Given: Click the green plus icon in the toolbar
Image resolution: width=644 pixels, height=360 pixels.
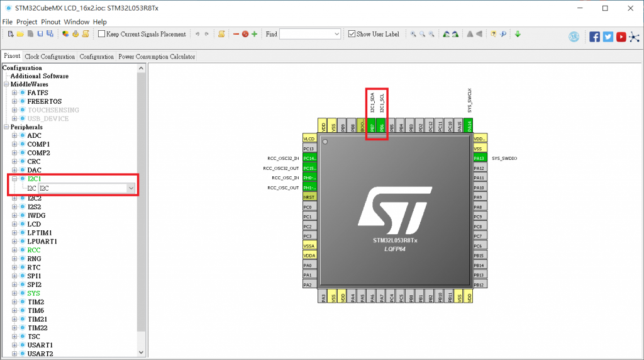Looking at the screenshot, I should [x=255, y=34].
